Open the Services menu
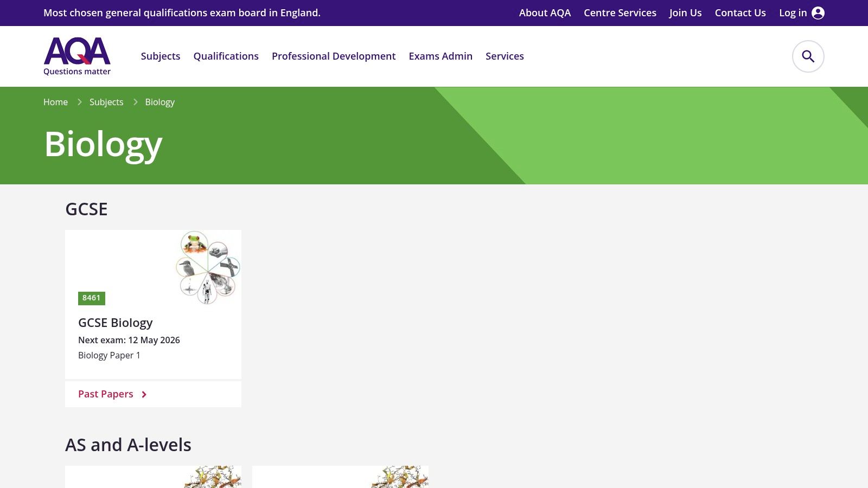The image size is (868, 488). [505, 56]
